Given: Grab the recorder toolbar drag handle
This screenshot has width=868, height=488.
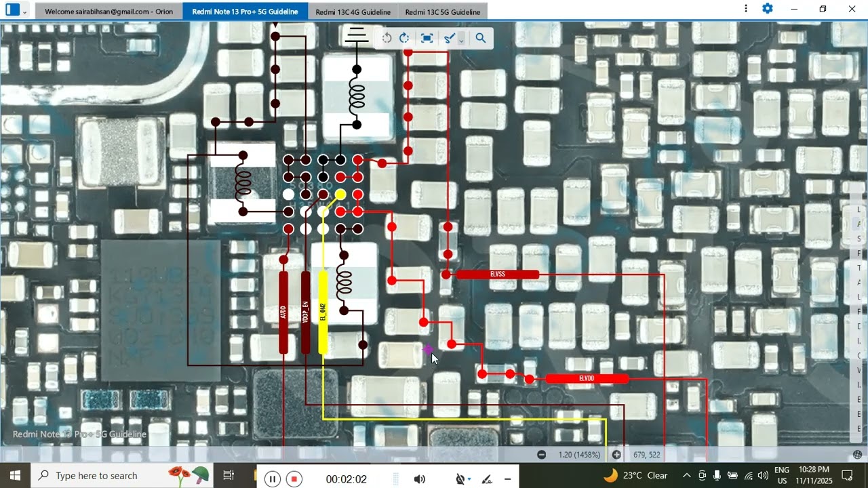Looking at the screenshot, I should 396,479.
